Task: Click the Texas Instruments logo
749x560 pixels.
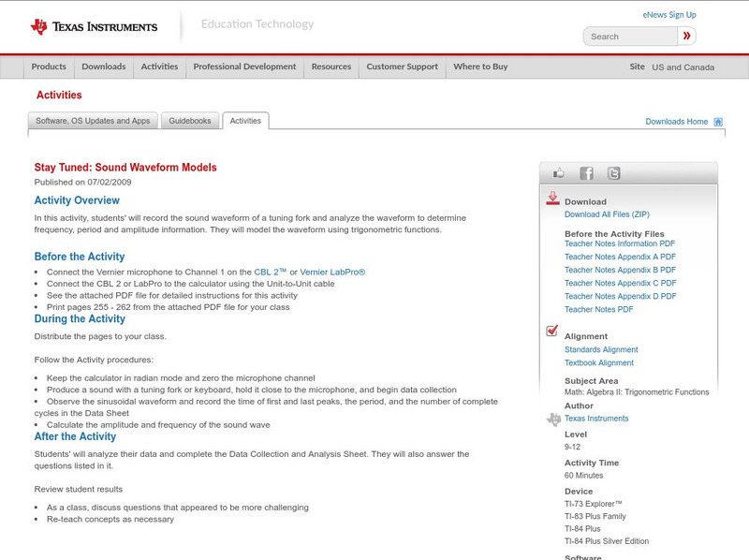Action: (x=94, y=27)
